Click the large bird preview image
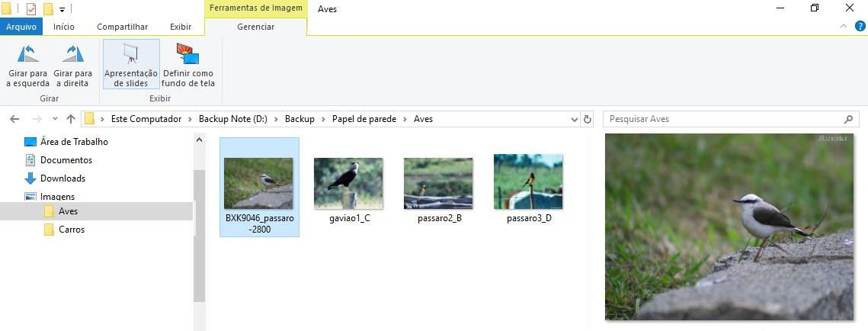The width and height of the screenshot is (868, 331). coord(729,227)
